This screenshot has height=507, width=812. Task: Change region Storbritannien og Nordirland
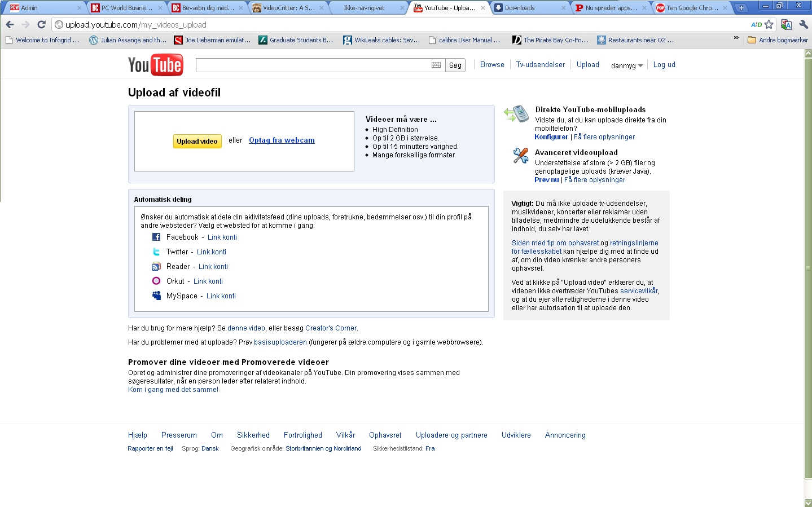[323, 449]
